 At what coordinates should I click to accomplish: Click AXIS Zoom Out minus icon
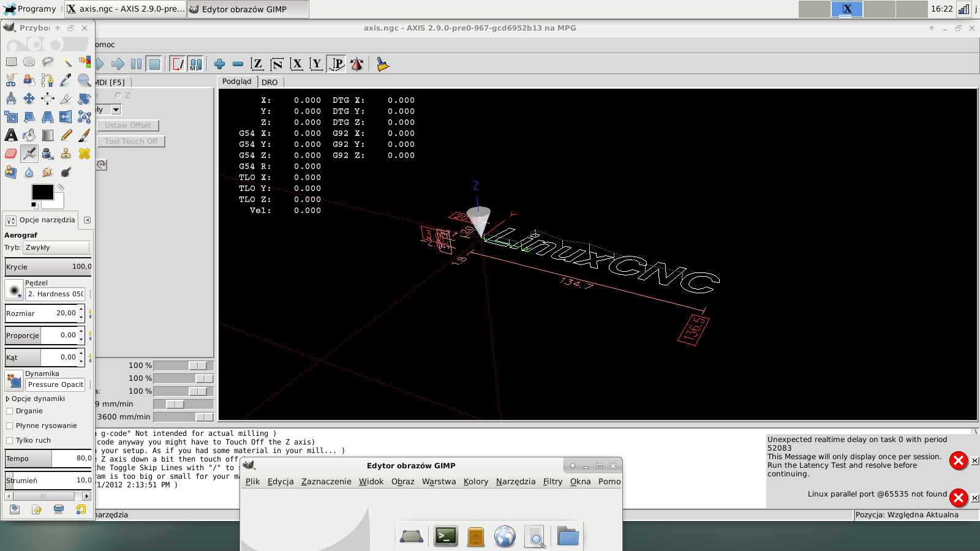tap(238, 64)
